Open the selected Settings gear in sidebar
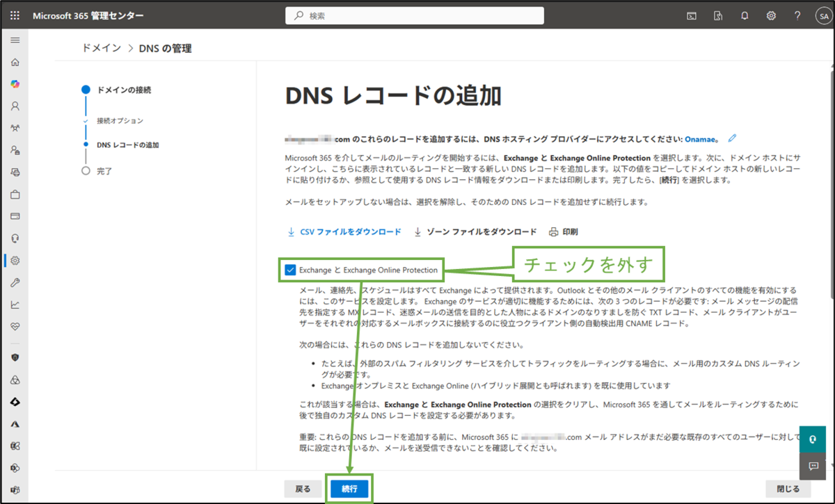The image size is (835, 504). click(15, 261)
